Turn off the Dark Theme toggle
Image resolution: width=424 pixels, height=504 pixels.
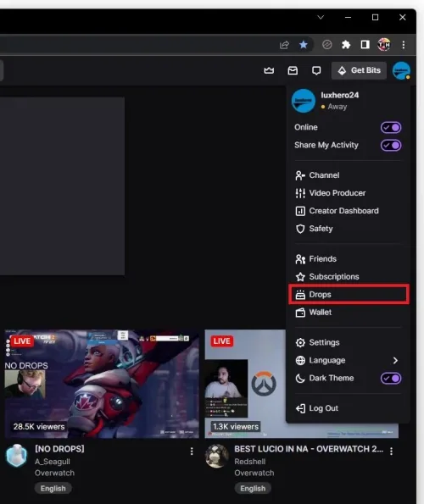pos(391,379)
